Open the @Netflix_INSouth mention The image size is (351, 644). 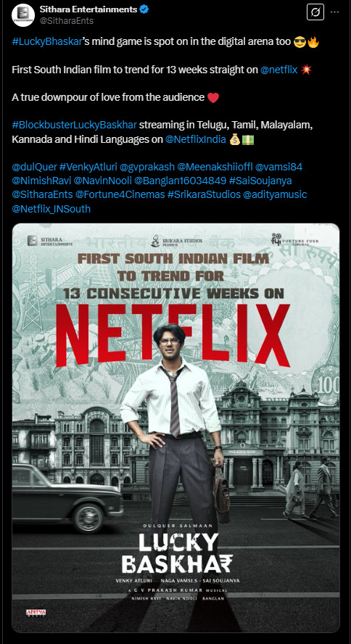pyautogui.click(x=51, y=209)
